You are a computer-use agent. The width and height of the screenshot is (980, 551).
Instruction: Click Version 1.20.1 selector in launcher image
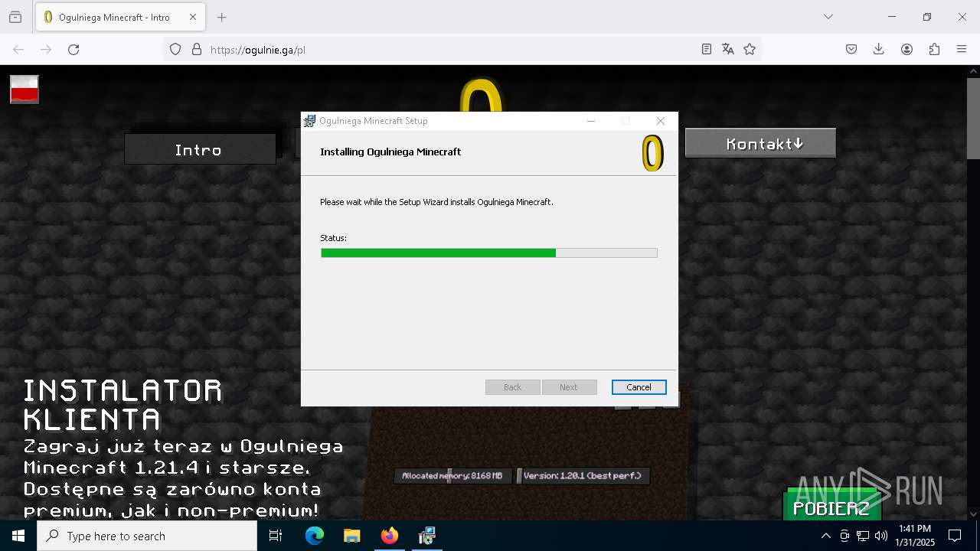coord(583,476)
